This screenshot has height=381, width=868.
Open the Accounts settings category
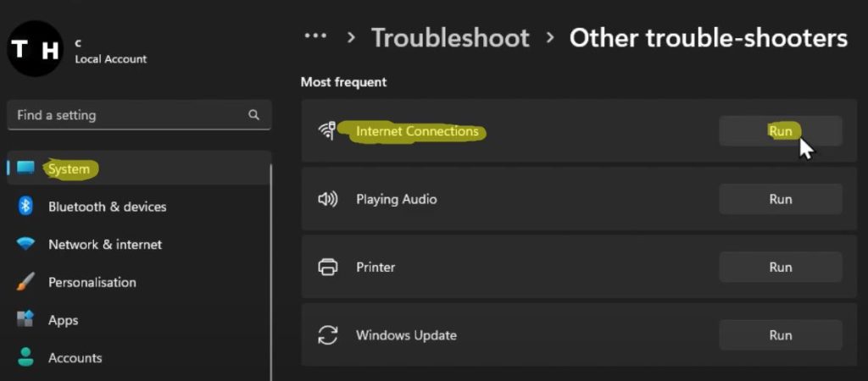(x=138, y=357)
